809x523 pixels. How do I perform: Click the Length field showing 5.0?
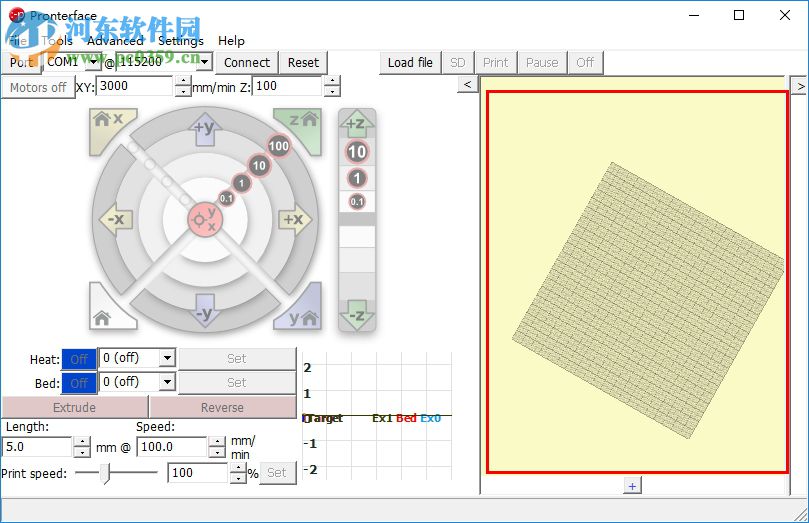point(37,447)
